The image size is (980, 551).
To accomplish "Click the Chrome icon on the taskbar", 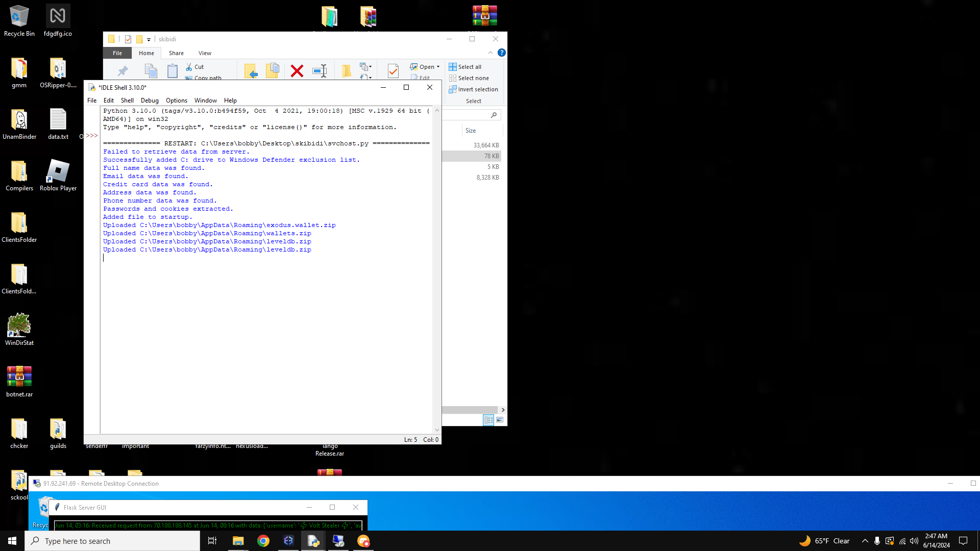I will pyautogui.click(x=263, y=541).
